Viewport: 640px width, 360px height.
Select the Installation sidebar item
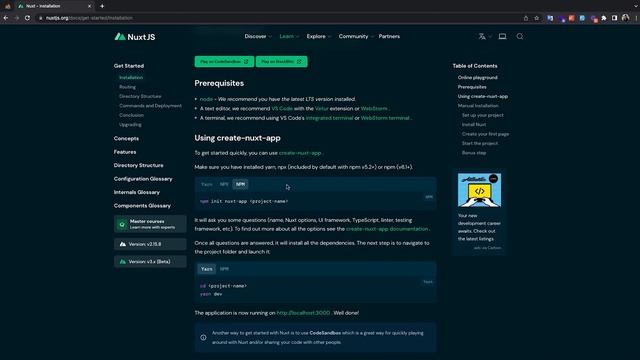point(131,77)
